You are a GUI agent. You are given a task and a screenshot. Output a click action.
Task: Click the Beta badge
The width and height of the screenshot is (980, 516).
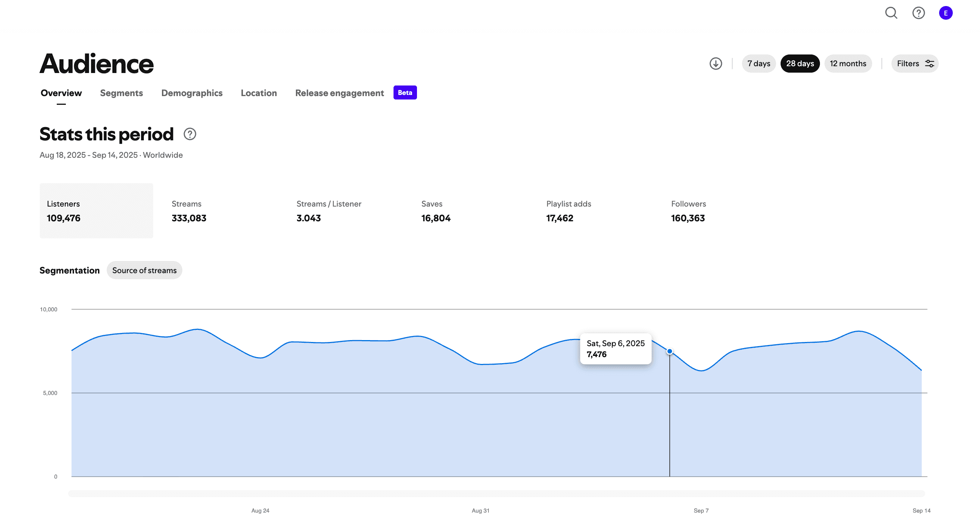coord(405,93)
